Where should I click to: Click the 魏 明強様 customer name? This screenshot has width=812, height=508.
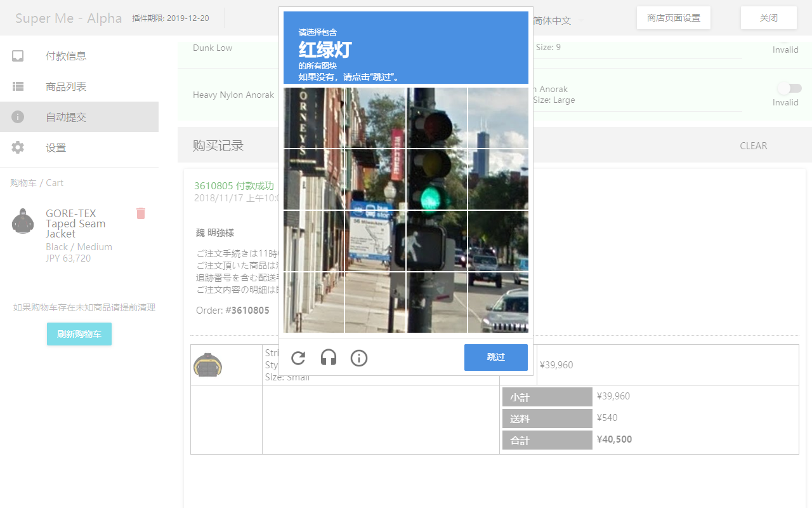coord(215,233)
